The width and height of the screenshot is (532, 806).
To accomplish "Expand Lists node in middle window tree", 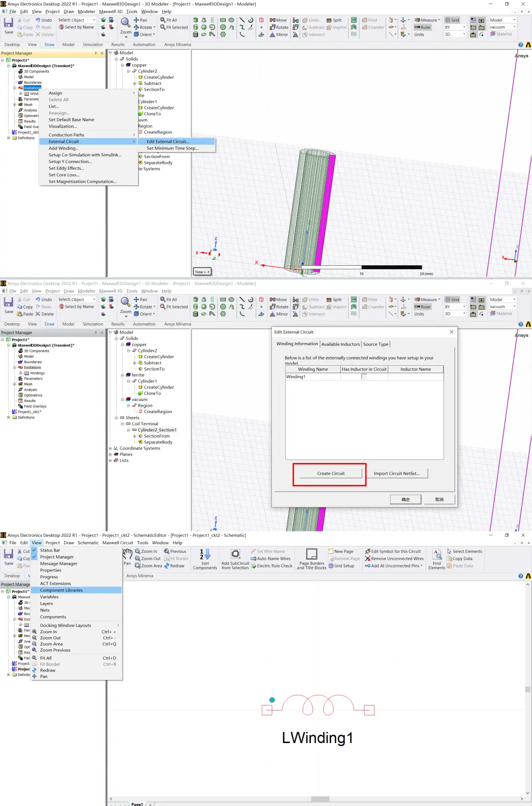I will [110, 461].
